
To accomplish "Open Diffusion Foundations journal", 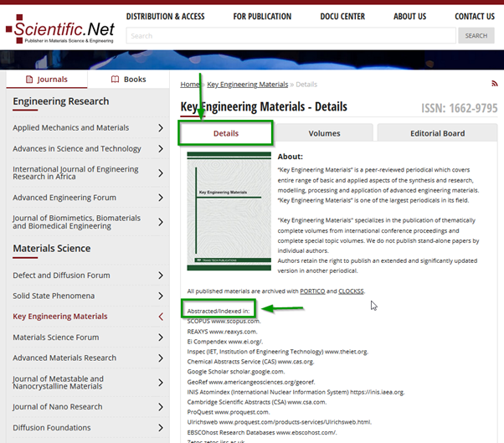I will (52, 428).
